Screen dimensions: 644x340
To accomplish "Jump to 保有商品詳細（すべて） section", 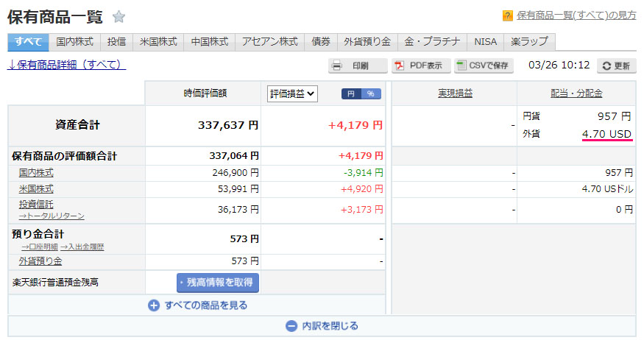I will tap(67, 65).
